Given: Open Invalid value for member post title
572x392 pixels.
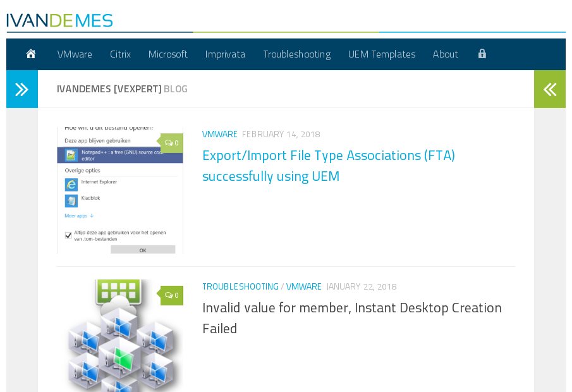Looking at the screenshot, I should point(352,318).
